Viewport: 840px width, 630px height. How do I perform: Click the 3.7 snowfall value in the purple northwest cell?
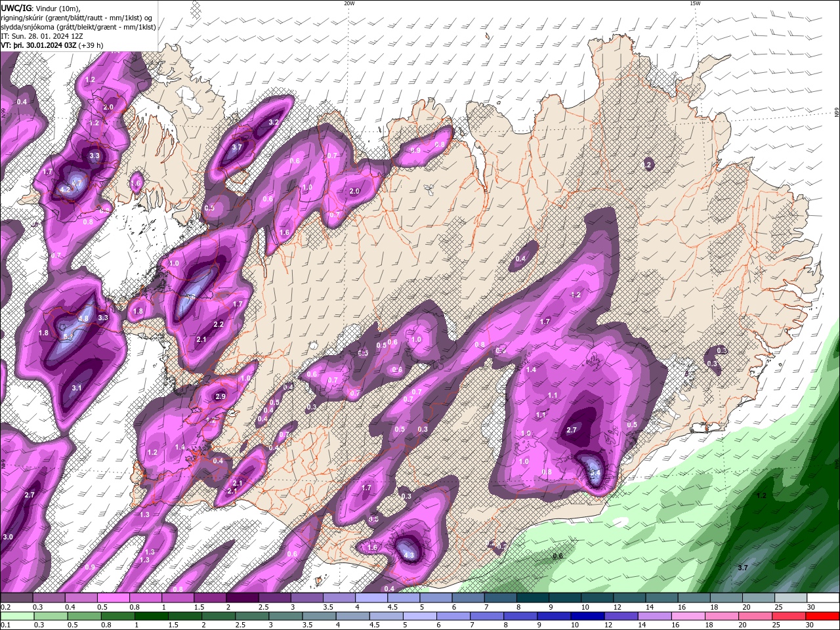(238, 148)
